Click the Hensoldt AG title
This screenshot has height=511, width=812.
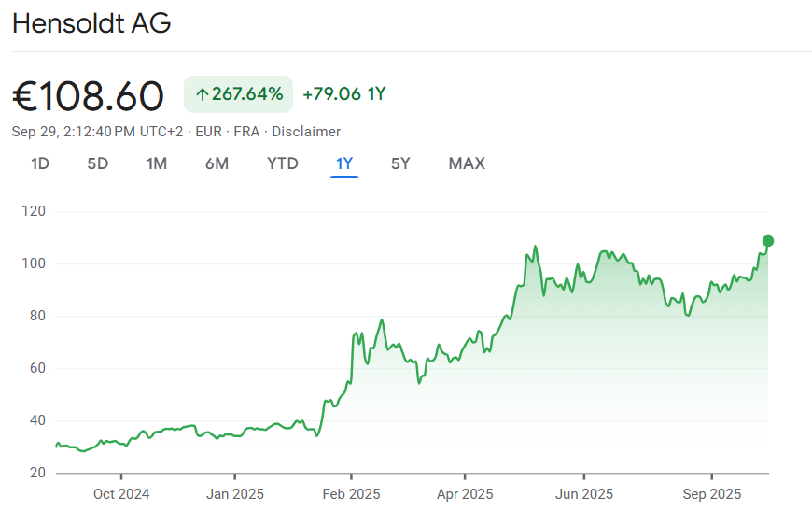tap(91, 24)
